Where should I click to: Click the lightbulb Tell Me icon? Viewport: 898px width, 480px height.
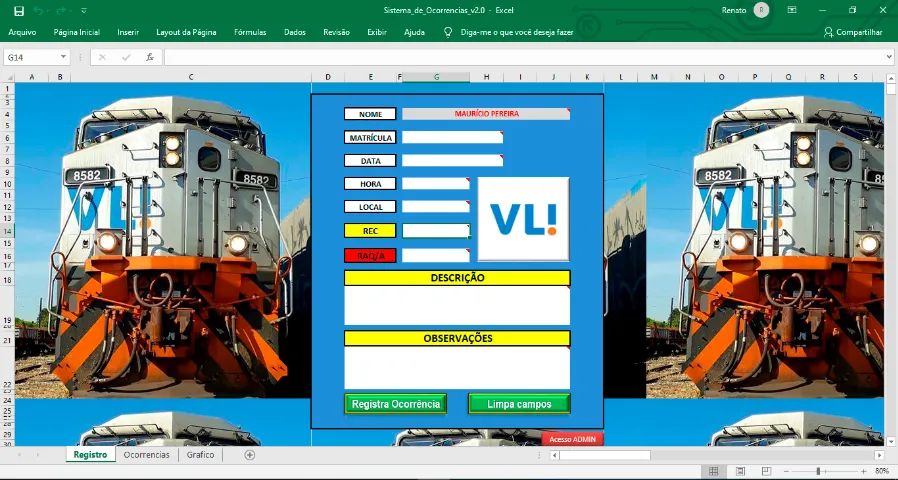coord(448,32)
